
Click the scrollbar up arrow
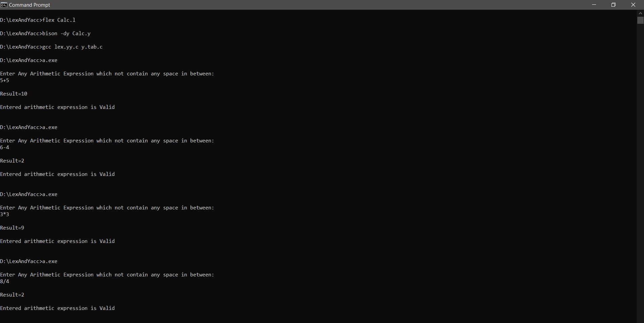640,13
